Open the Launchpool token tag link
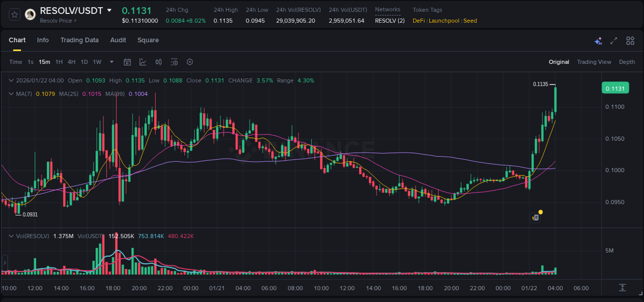The height and width of the screenshot is (302, 644). point(444,21)
